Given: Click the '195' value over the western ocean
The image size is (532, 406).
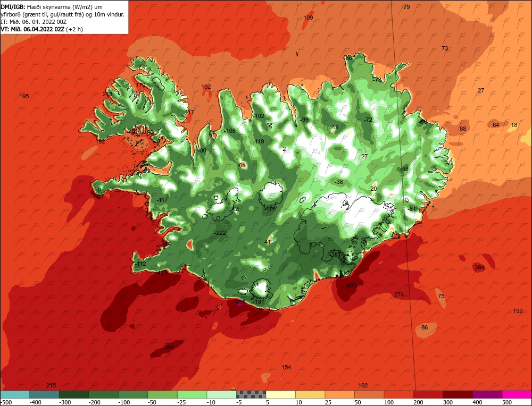Looking at the screenshot, I should tap(24, 96).
